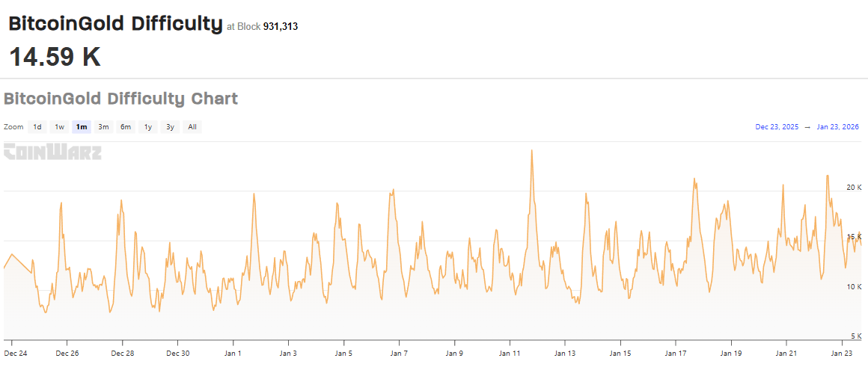Click the Jan 21 x-axis label
The image size is (868, 367).
pyautogui.click(x=786, y=353)
